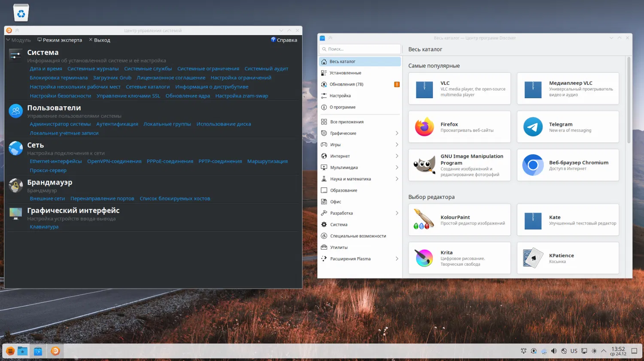Click the GNU Image Manipulation Program icon

424,165
